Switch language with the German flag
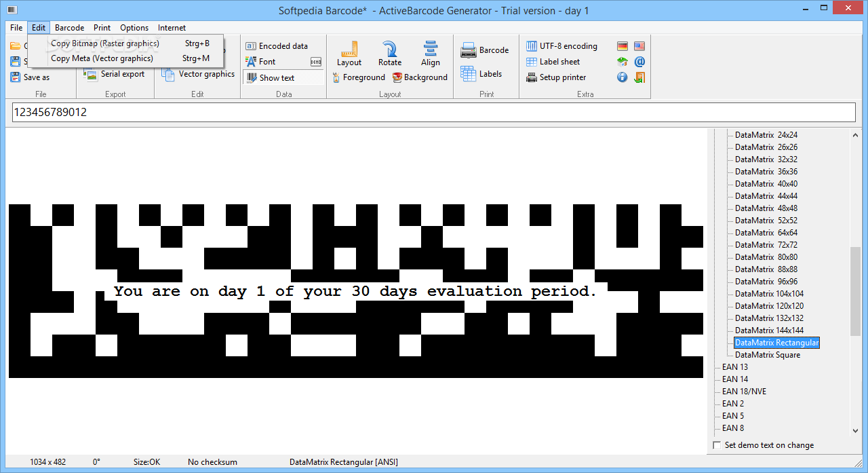 coord(623,46)
